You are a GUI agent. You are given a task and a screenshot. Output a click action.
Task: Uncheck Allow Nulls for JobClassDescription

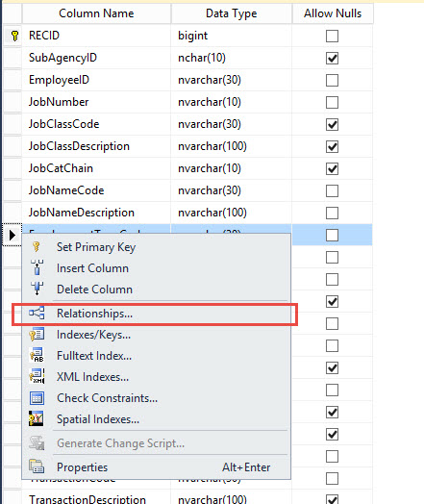point(332,146)
